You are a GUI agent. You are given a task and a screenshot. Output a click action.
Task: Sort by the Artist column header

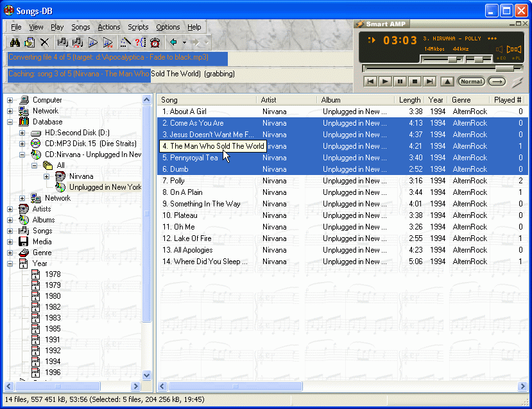(x=287, y=100)
